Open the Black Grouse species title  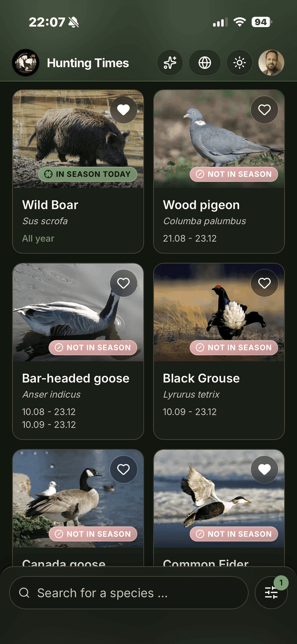tap(201, 378)
